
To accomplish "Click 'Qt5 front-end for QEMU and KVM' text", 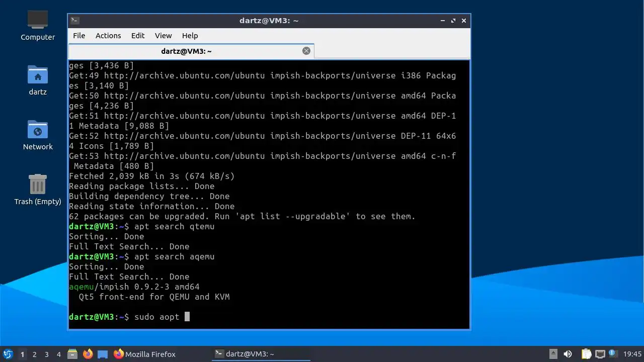I will 154,297.
